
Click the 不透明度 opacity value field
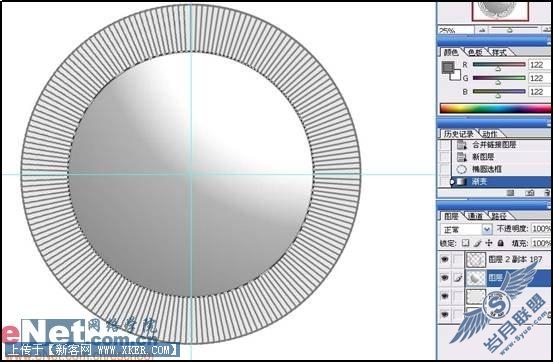click(541, 229)
